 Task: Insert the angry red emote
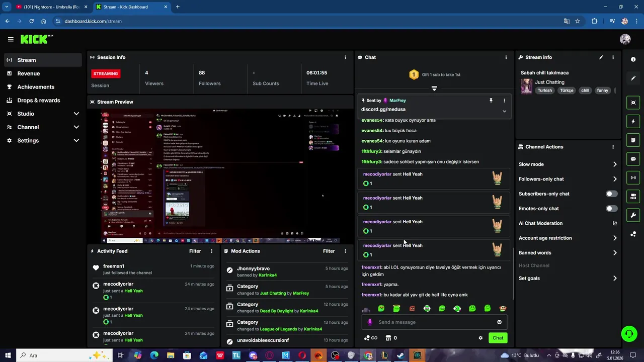pyautogui.click(x=412, y=308)
